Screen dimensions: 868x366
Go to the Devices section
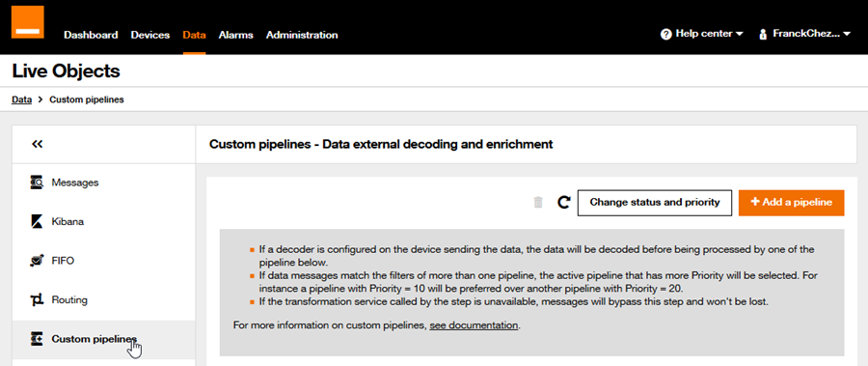(150, 35)
